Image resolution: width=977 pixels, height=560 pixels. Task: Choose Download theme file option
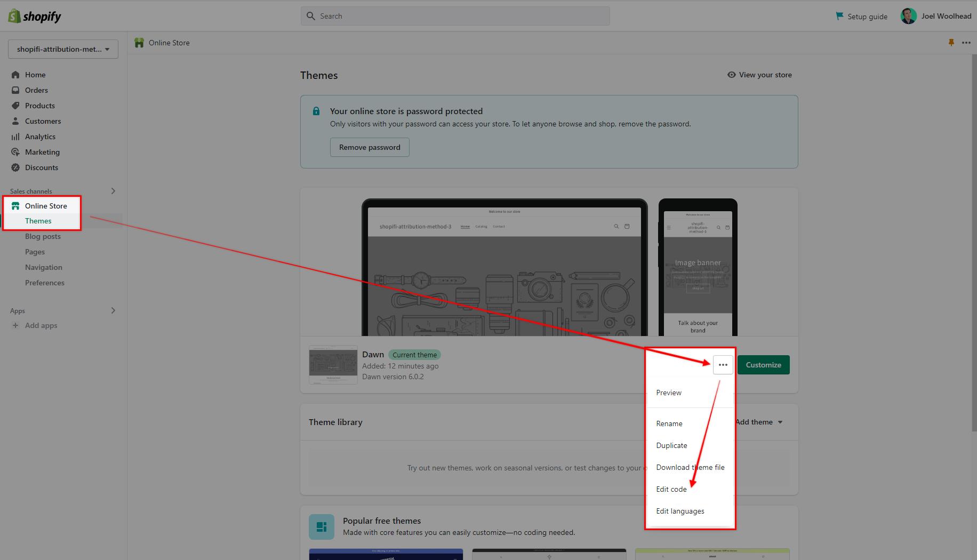pyautogui.click(x=690, y=467)
